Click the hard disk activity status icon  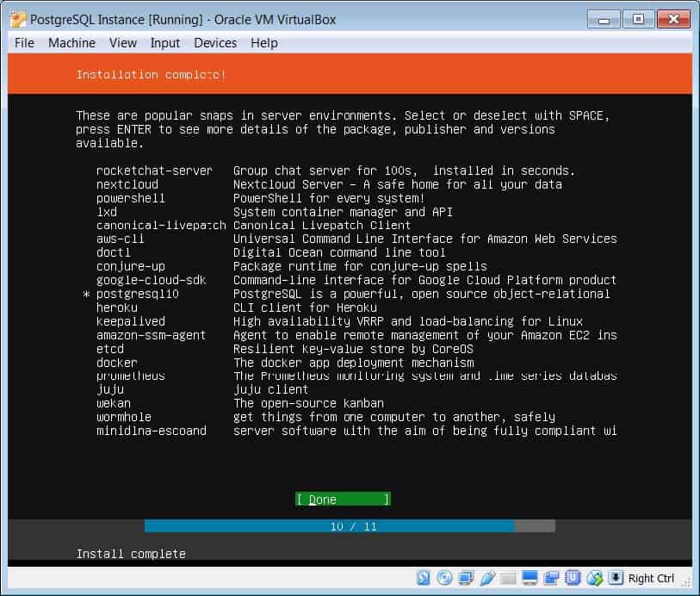[423, 578]
